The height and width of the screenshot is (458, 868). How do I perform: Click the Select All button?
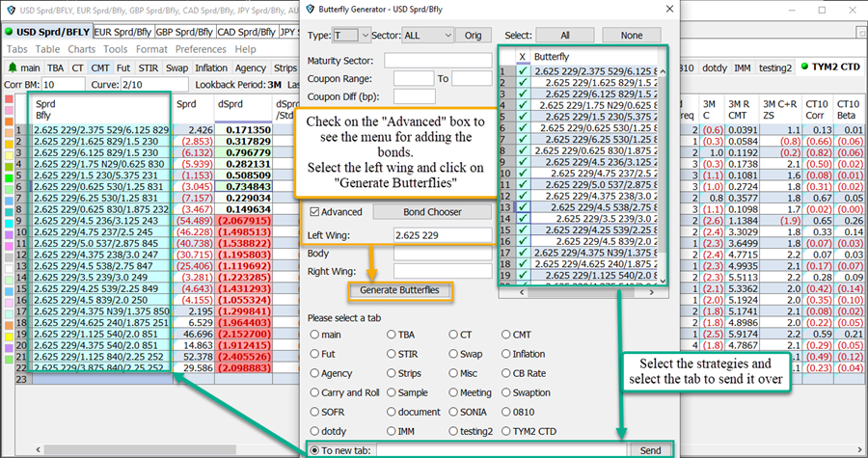[x=564, y=36]
